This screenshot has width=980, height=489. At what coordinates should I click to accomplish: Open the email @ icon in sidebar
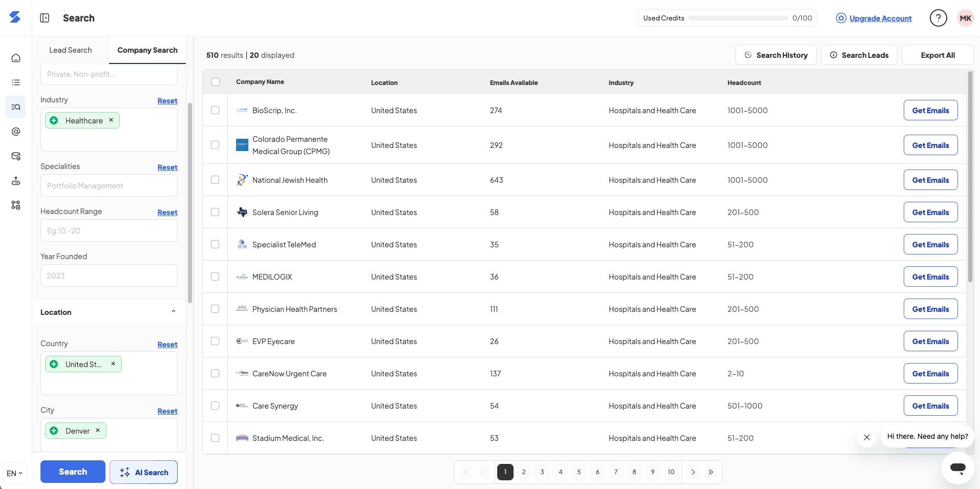[x=16, y=132]
